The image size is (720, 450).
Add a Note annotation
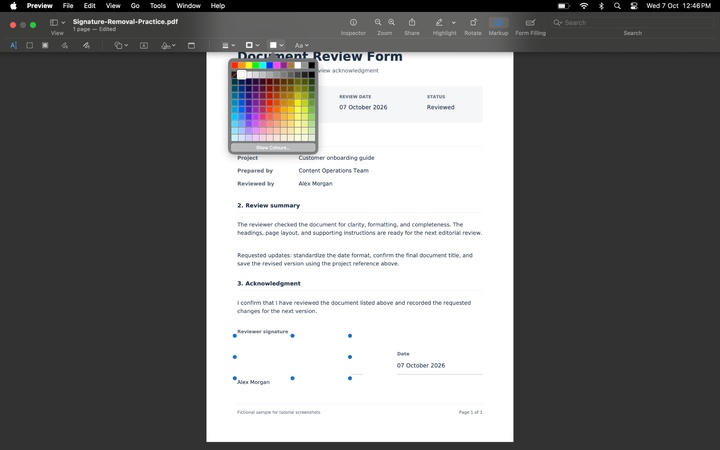[x=191, y=45]
